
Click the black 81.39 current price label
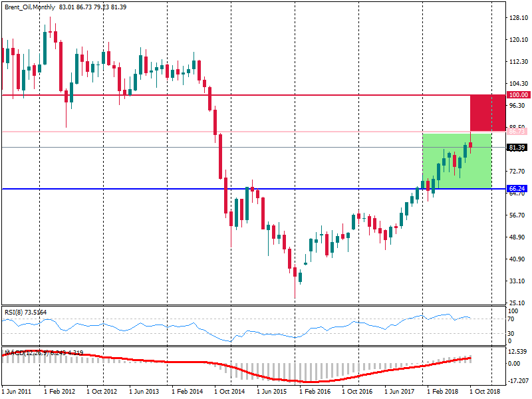coord(517,147)
